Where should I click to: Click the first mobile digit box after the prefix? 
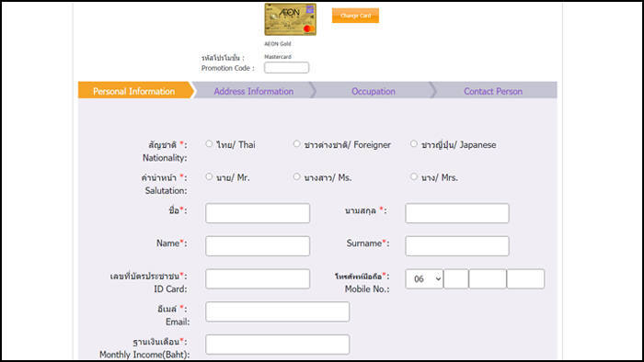(x=456, y=278)
